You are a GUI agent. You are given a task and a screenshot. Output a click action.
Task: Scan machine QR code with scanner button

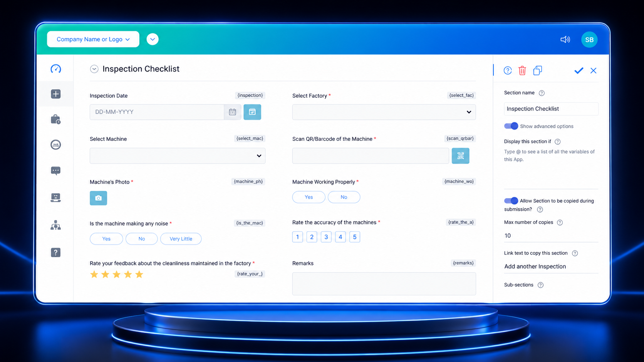[x=460, y=156]
